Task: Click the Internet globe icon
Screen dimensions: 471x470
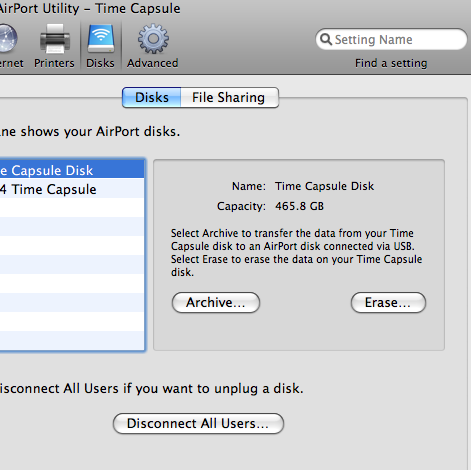Action: coord(7,38)
